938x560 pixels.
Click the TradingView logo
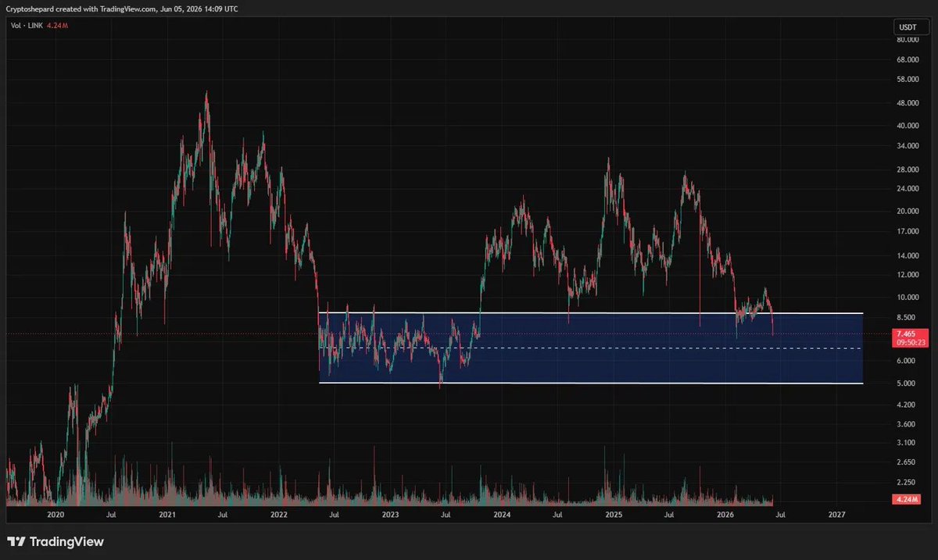point(55,541)
